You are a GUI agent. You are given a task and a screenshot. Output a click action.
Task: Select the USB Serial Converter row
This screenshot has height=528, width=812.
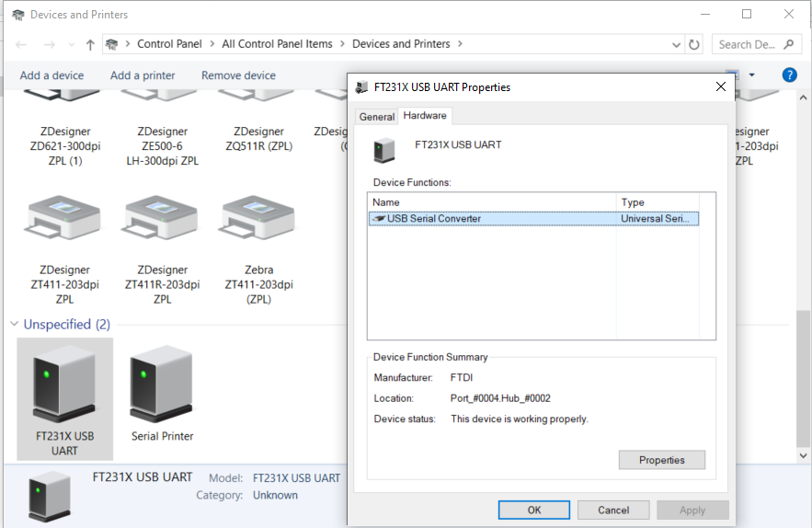(x=534, y=219)
